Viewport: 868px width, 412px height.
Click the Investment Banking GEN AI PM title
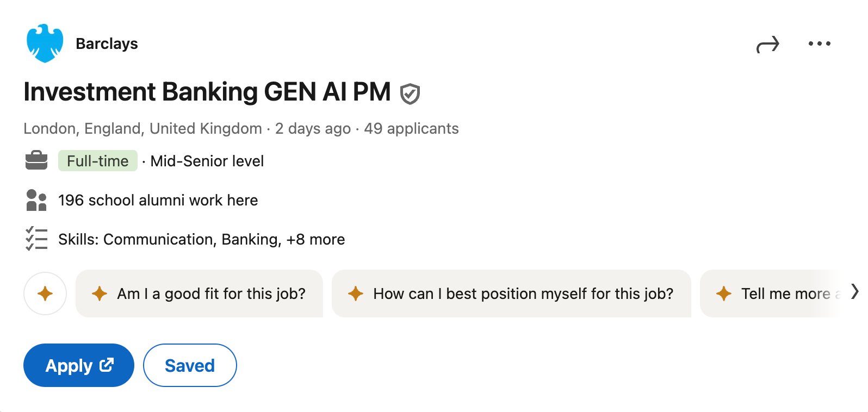click(207, 92)
